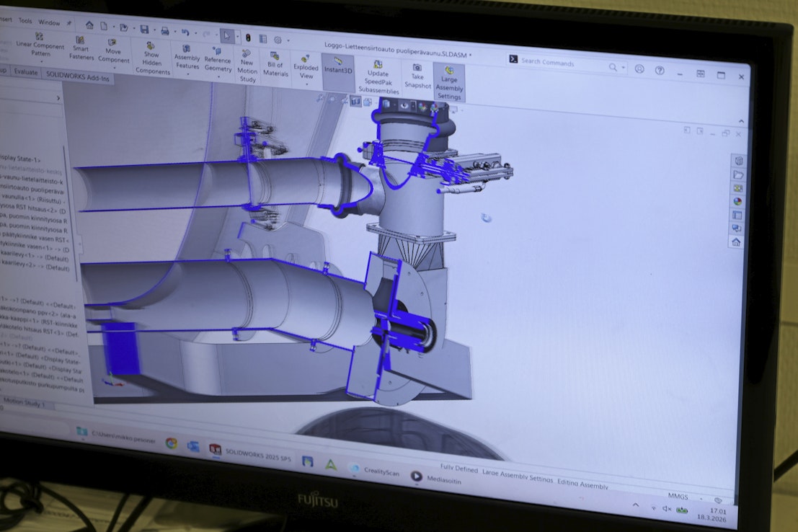Expand the Assembly Features dropdown
This screenshot has height=532, width=798.
187,74
